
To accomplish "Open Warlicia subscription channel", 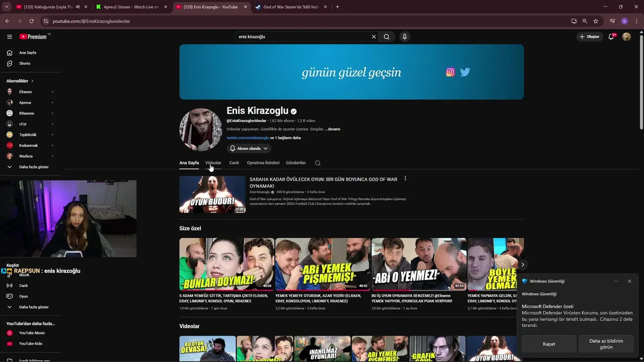I will click(26, 156).
